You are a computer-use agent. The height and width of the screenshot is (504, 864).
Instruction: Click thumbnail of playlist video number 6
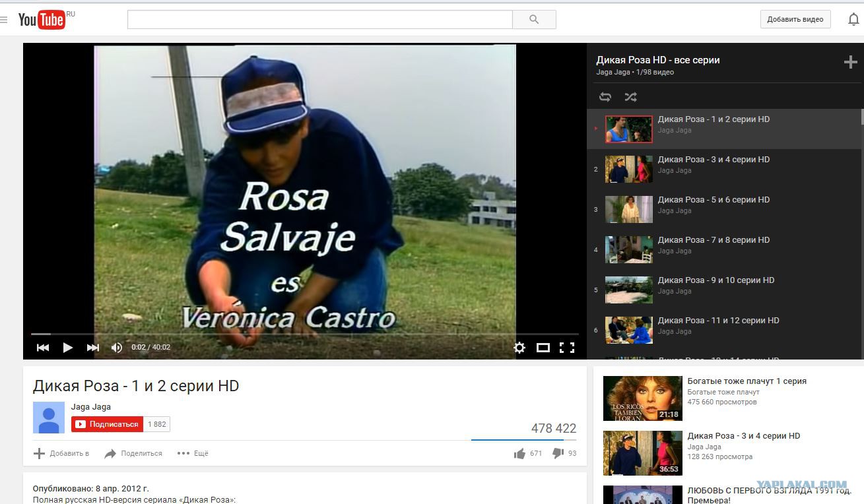pyautogui.click(x=629, y=331)
